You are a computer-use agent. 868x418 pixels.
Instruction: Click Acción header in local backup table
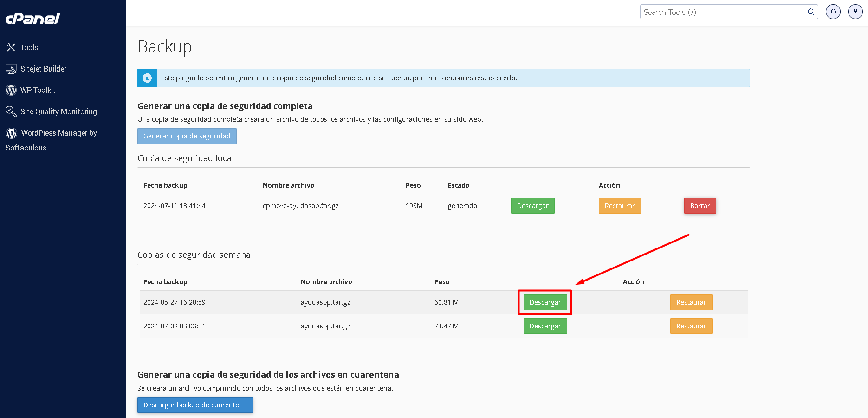609,185
